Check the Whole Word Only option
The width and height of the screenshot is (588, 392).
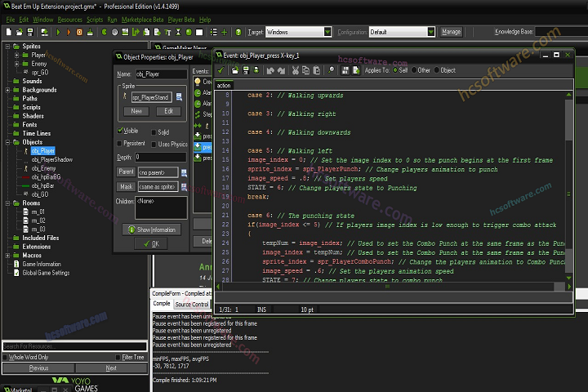coord(5,357)
